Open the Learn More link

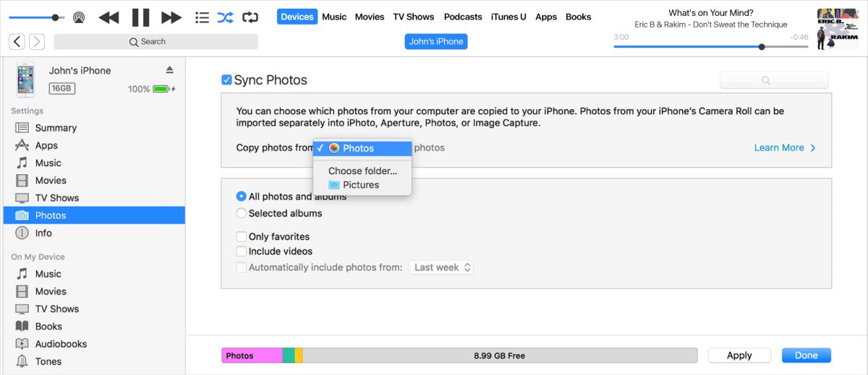(x=784, y=147)
